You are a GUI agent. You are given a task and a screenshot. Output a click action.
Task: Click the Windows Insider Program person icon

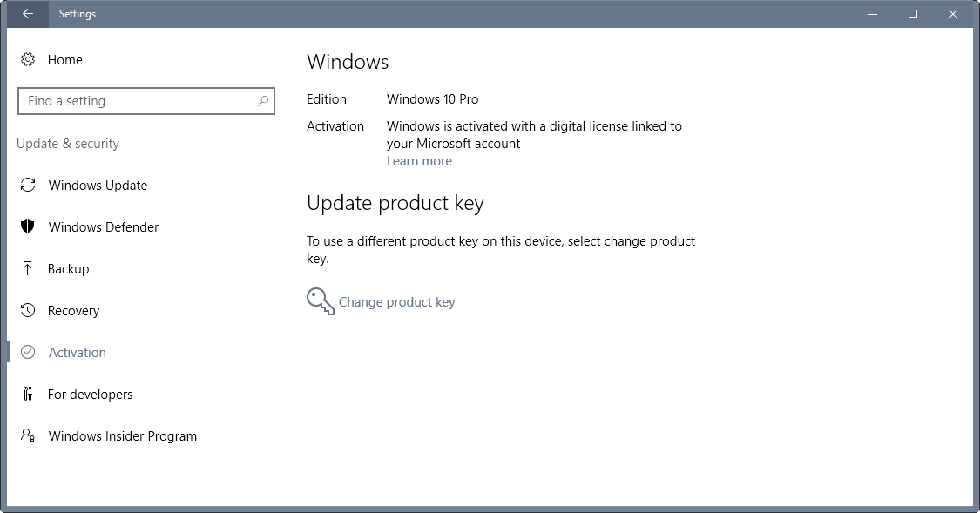click(28, 436)
